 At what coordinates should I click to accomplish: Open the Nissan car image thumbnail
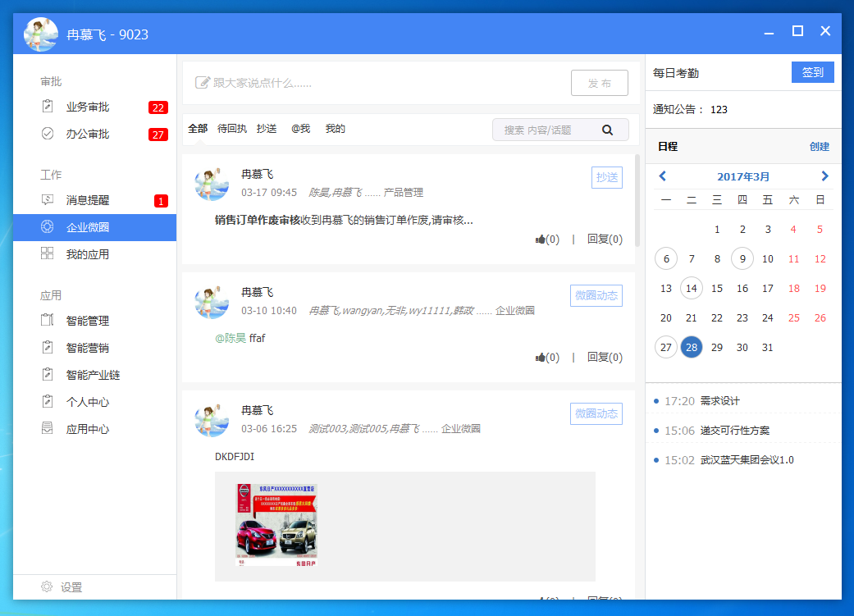276,525
